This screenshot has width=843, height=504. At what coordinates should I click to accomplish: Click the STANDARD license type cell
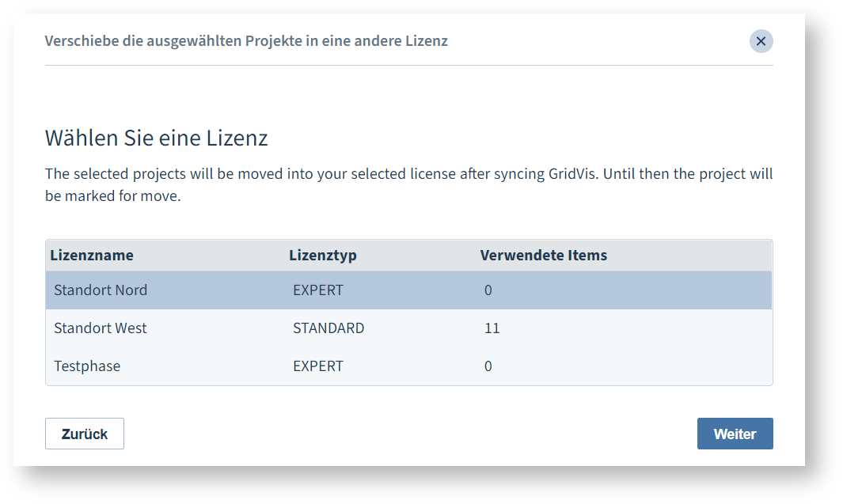pos(328,328)
